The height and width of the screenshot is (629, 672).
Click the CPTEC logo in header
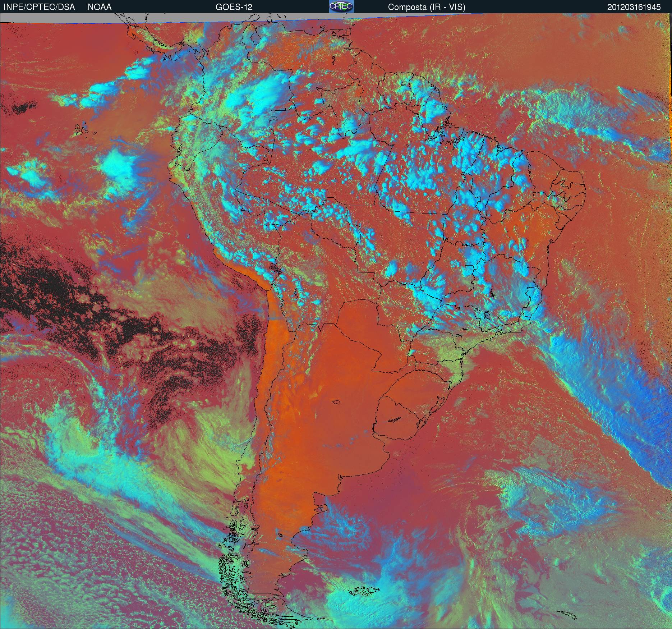(341, 6)
